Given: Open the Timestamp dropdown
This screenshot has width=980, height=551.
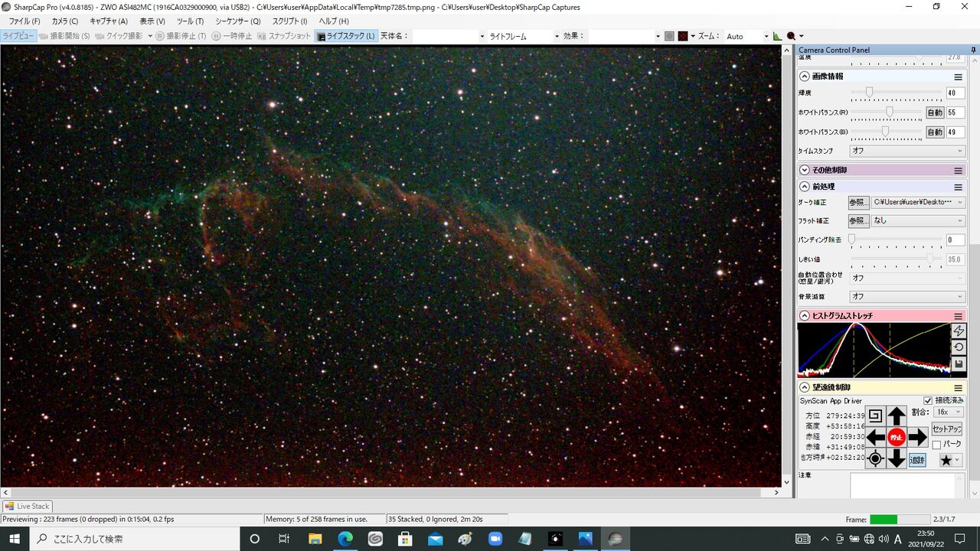Looking at the screenshot, I should (907, 151).
